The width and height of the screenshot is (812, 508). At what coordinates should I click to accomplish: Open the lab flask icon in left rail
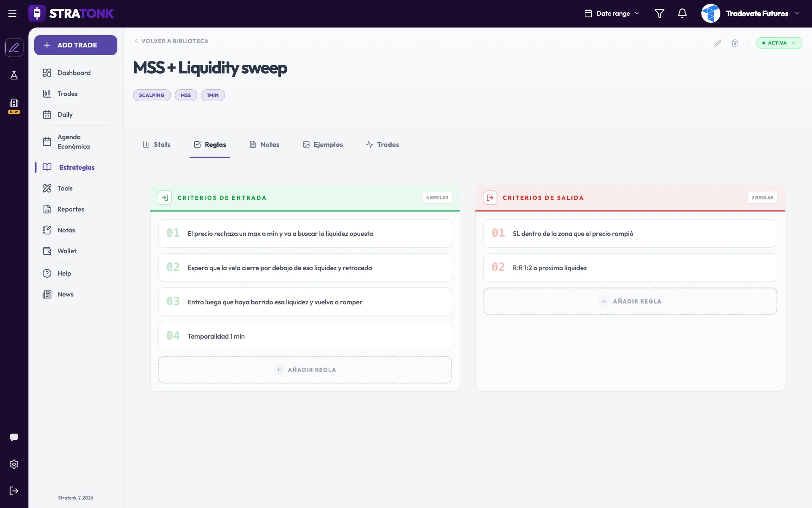pos(14,75)
